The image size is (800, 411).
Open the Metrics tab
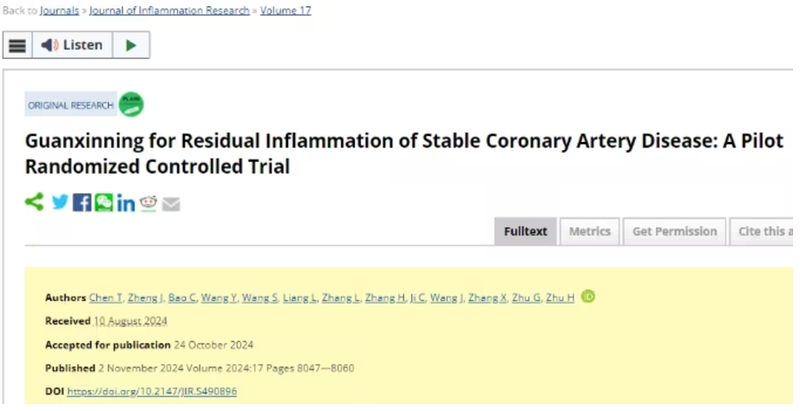[589, 231]
